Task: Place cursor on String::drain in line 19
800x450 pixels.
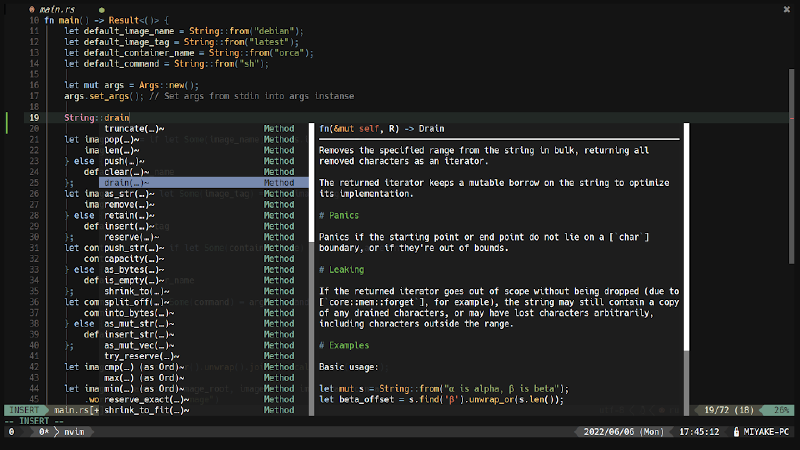Action: pyautogui.click(x=96, y=118)
